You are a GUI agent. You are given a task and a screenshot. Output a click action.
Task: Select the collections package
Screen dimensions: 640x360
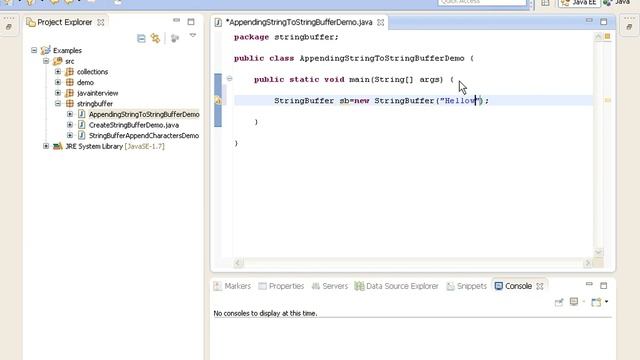coord(93,72)
